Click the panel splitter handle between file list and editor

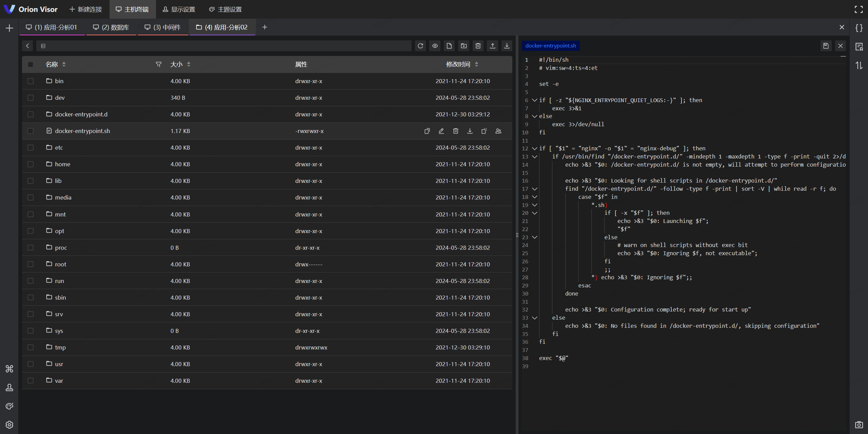517,235
